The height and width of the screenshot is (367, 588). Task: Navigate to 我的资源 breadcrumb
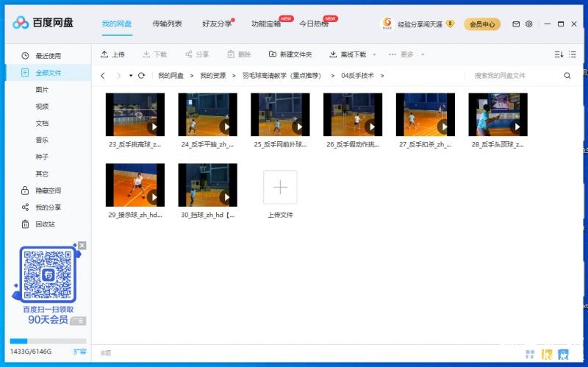[x=212, y=76]
